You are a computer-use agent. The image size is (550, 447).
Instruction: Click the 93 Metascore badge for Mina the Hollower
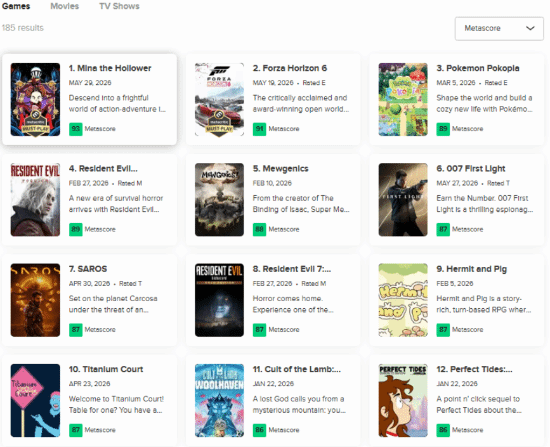click(75, 129)
